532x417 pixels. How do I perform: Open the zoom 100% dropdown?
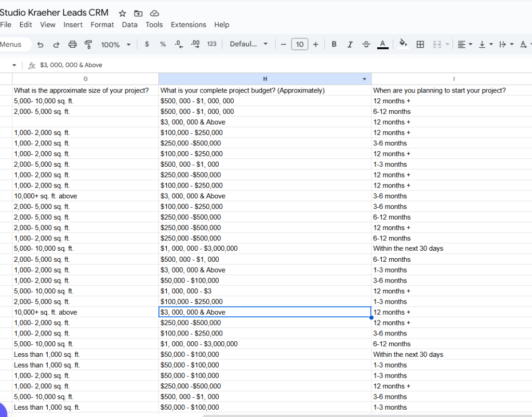click(x=115, y=45)
